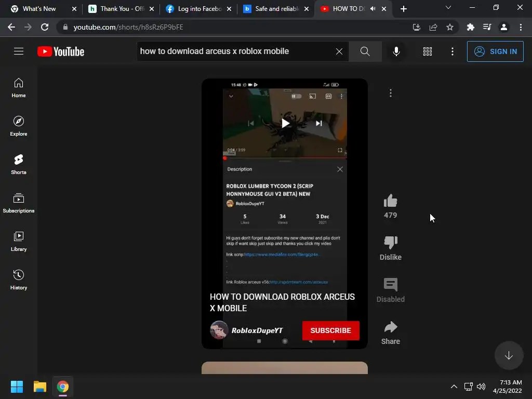532x399 pixels.
Task: Close the Log into Facebook tab
Action: coord(229,9)
